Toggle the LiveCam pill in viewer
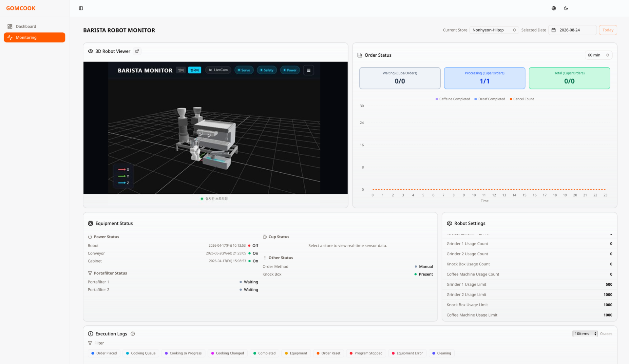This screenshot has width=629, height=364. point(219,70)
